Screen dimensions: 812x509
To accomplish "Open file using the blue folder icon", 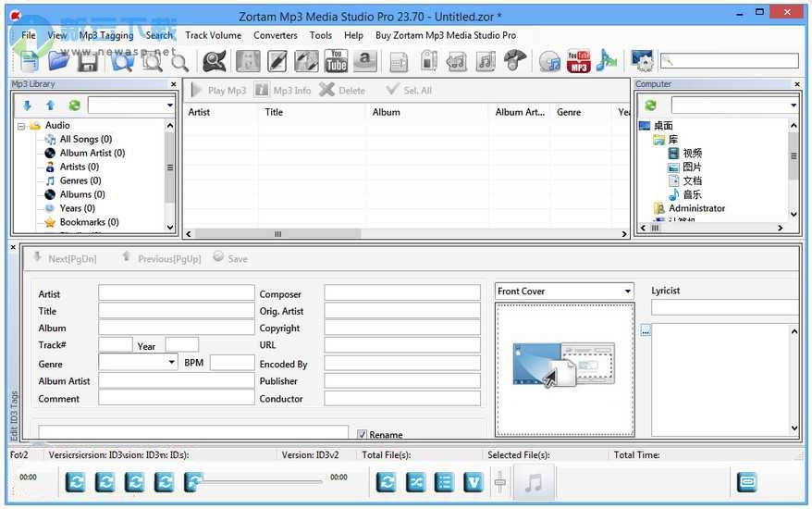I will (x=58, y=62).
